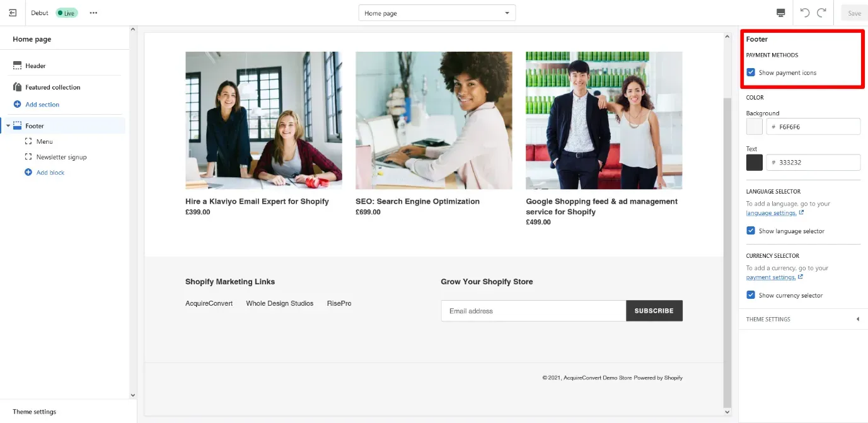Click the undo arrow icon
This screenshot has height=423, width=868.
(x=805, y=13)
